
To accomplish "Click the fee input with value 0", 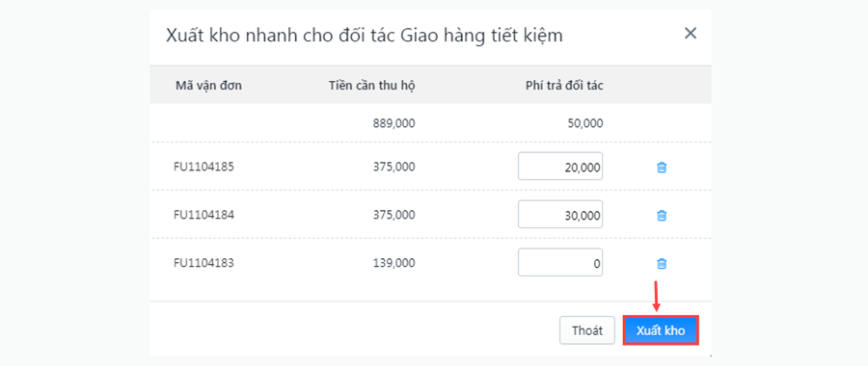I will click(x=560, y=263).
